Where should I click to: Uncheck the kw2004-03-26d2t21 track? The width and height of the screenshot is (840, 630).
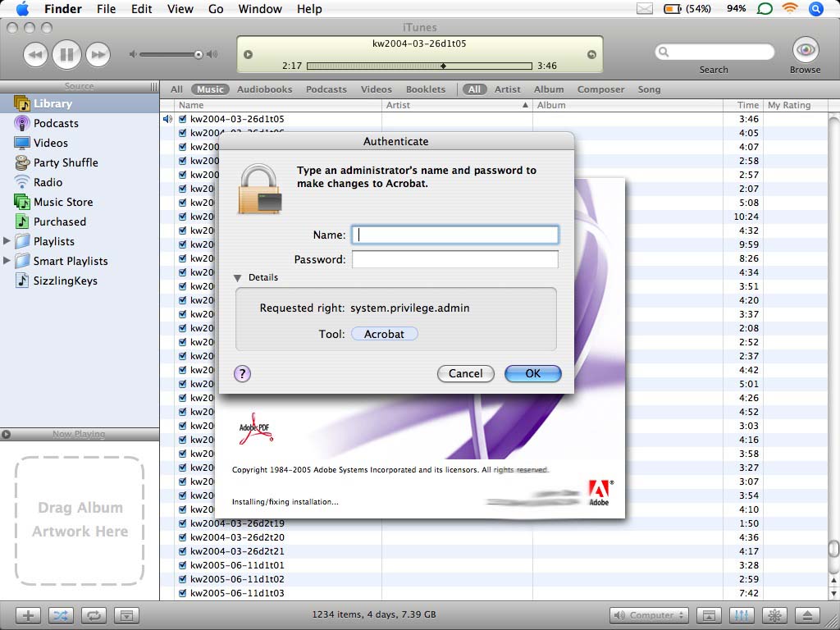(183, 551)
